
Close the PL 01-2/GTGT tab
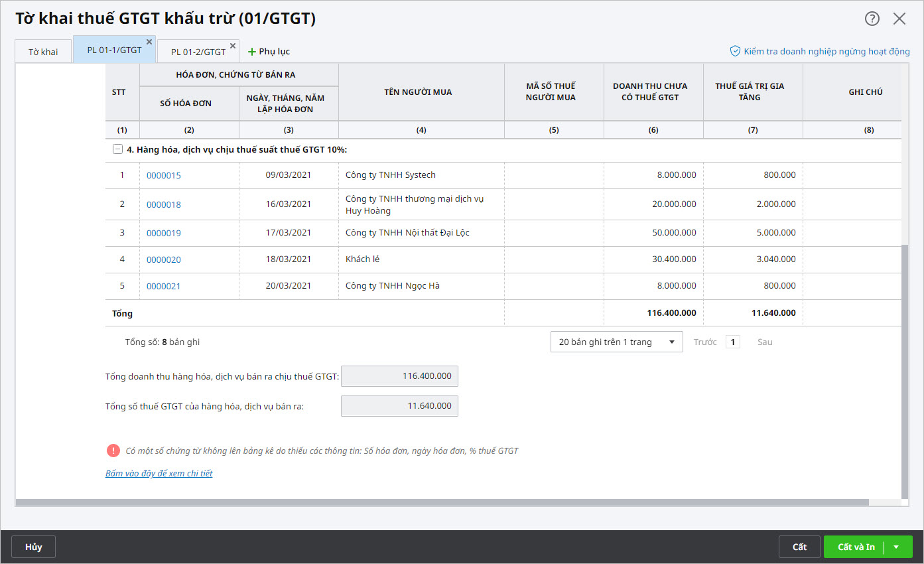pyautogui.click(x=233, y=46)
